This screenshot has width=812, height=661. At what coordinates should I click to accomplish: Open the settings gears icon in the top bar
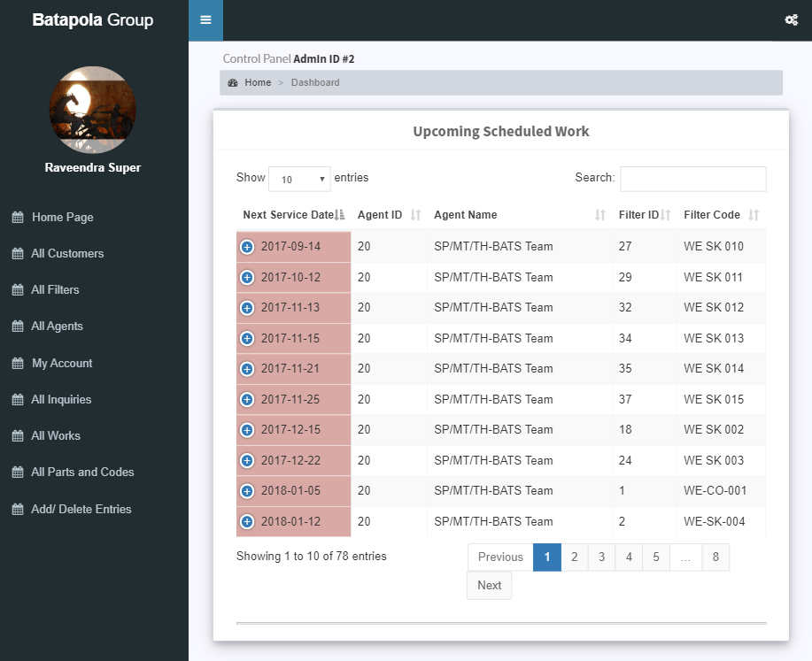(791, 20)
